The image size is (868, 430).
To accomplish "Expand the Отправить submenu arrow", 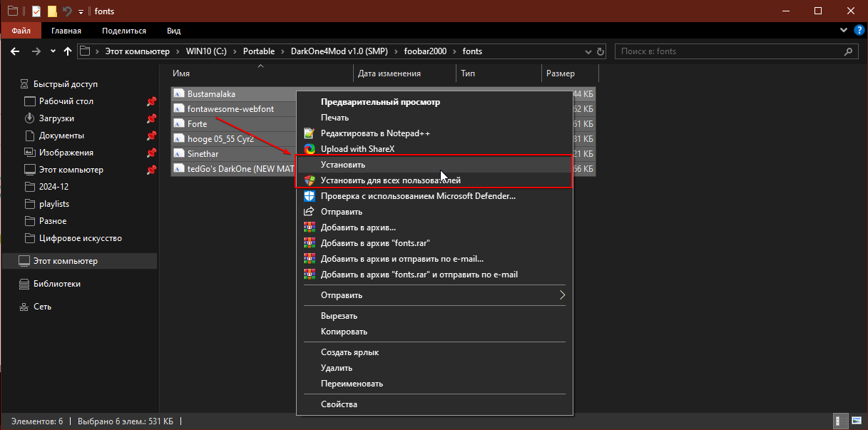I will (x=562, y=295).
